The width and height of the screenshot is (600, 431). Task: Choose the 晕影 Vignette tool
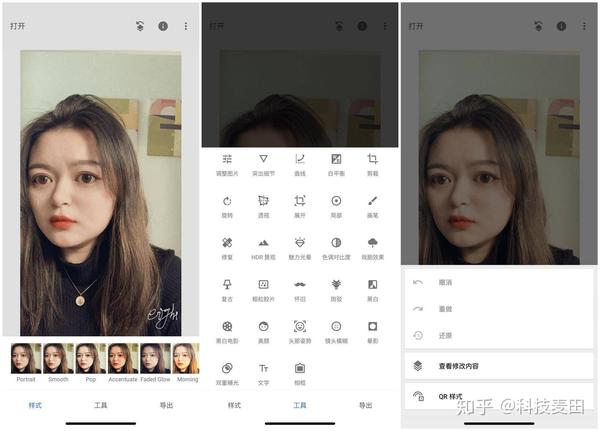coord(372,332)
